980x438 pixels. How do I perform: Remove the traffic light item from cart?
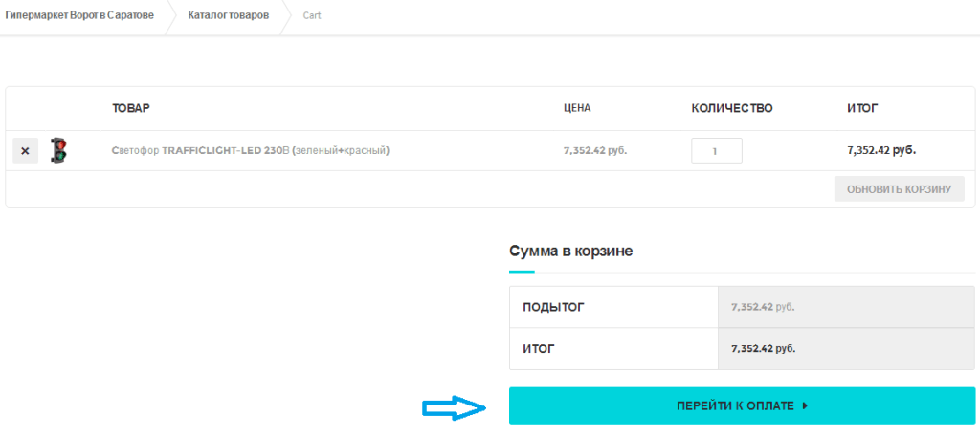point(26,150)
